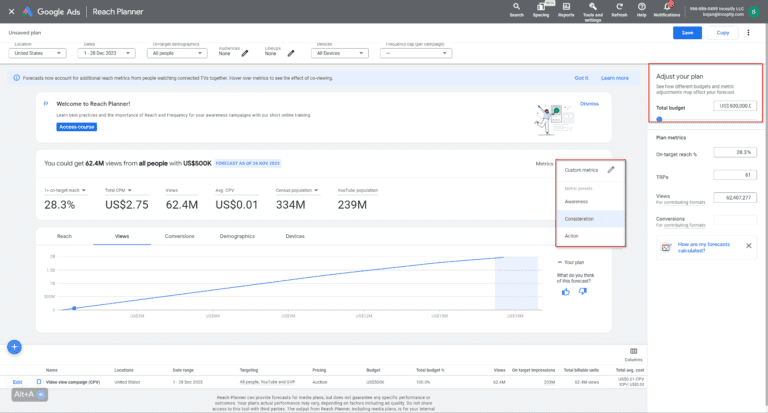Click the Conversions plan metric field

[735, 220]
